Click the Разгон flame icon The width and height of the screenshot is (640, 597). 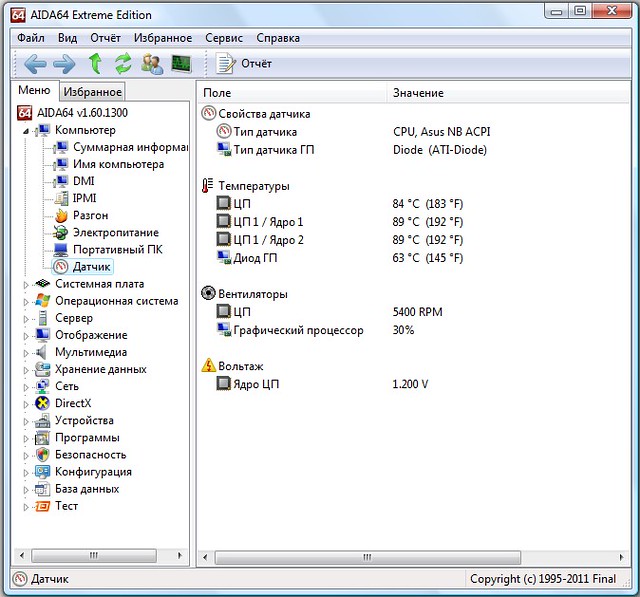61,215
